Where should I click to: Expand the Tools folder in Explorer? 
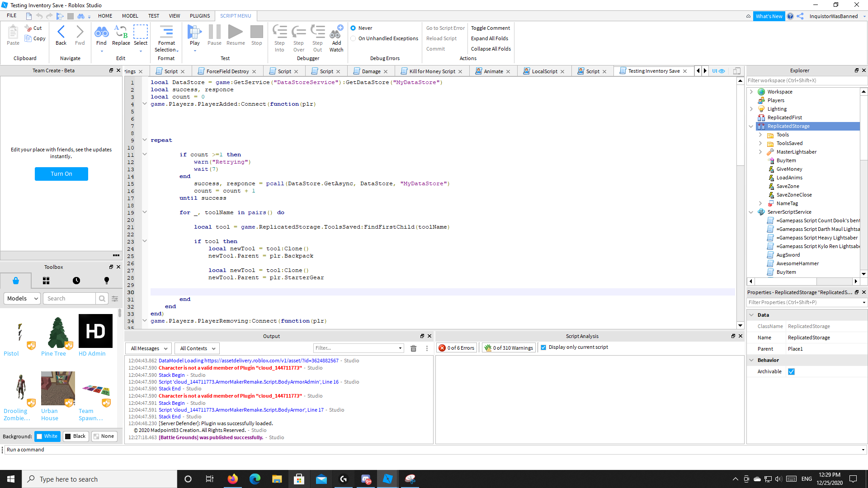(x=760, y=135)
